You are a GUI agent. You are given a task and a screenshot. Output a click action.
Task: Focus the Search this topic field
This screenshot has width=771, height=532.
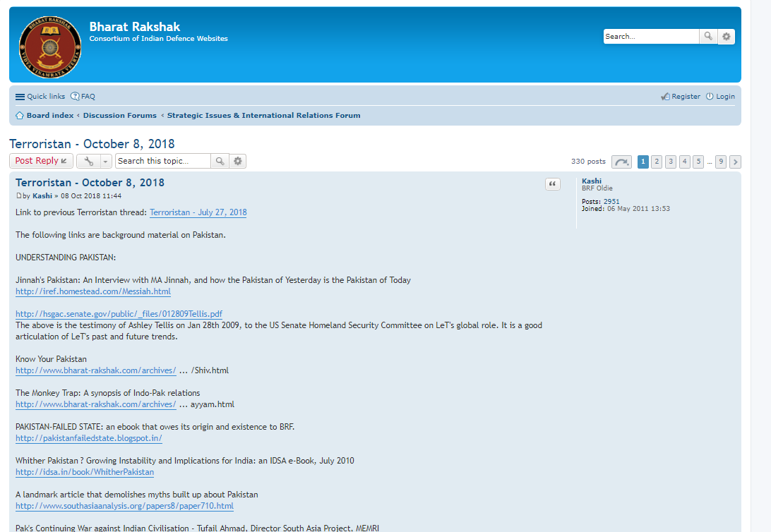[163, 161]
